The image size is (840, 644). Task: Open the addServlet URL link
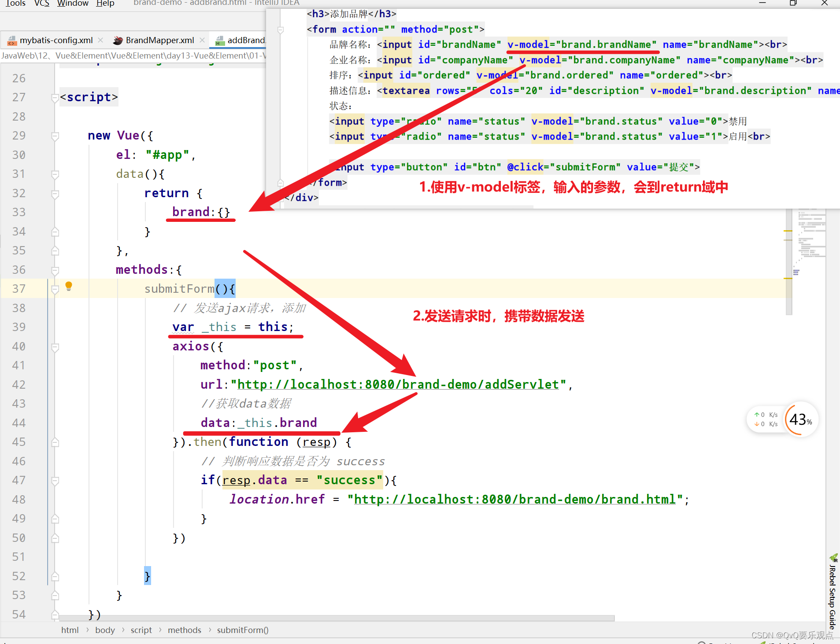[398, 384]
